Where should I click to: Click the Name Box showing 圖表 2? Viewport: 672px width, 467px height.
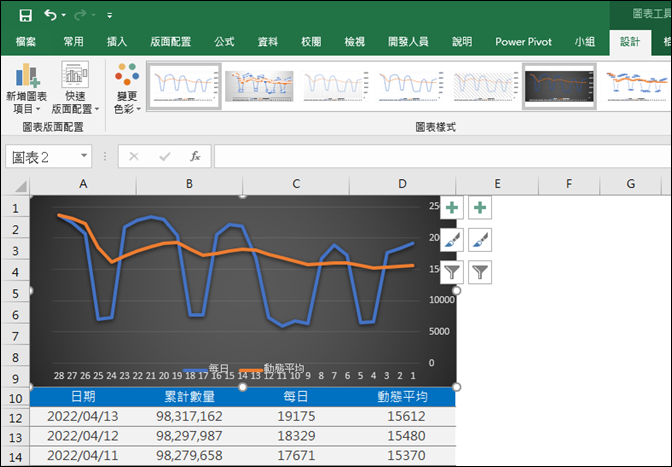coord(42,157)
